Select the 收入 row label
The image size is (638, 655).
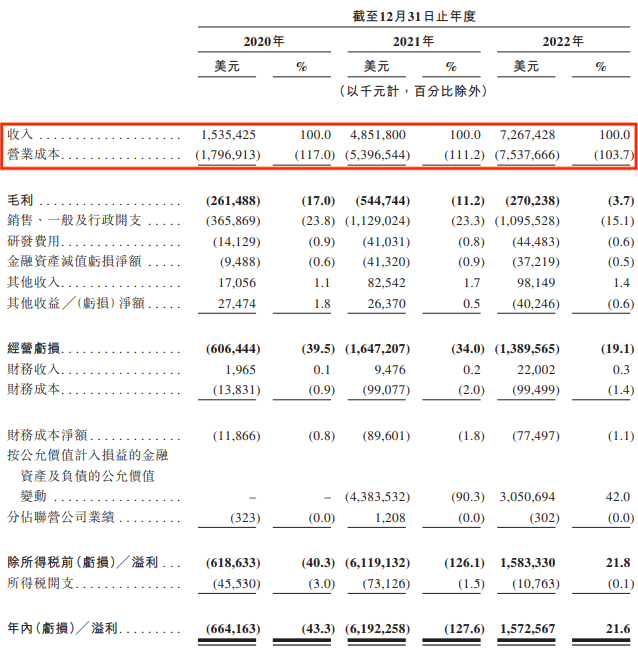coord(20,134)
